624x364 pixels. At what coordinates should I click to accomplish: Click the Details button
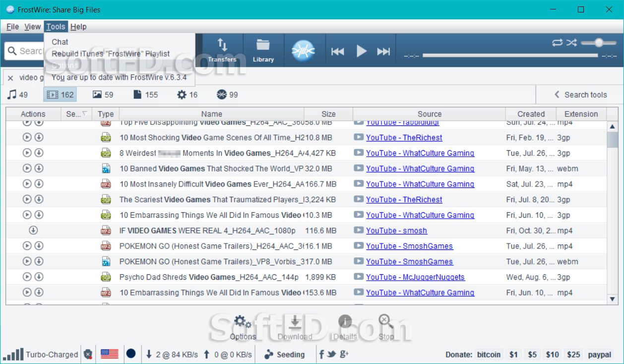tap(345, 327)
